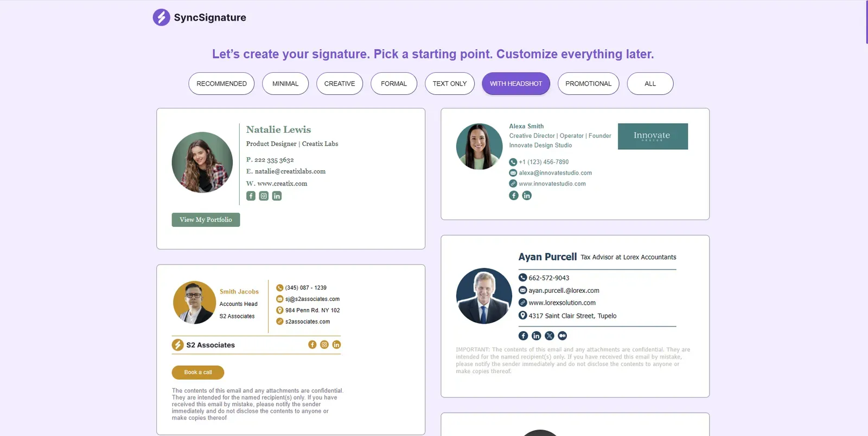Click the Innovate teal logo banner
This screenshot has height=436, width=868.
653,136
